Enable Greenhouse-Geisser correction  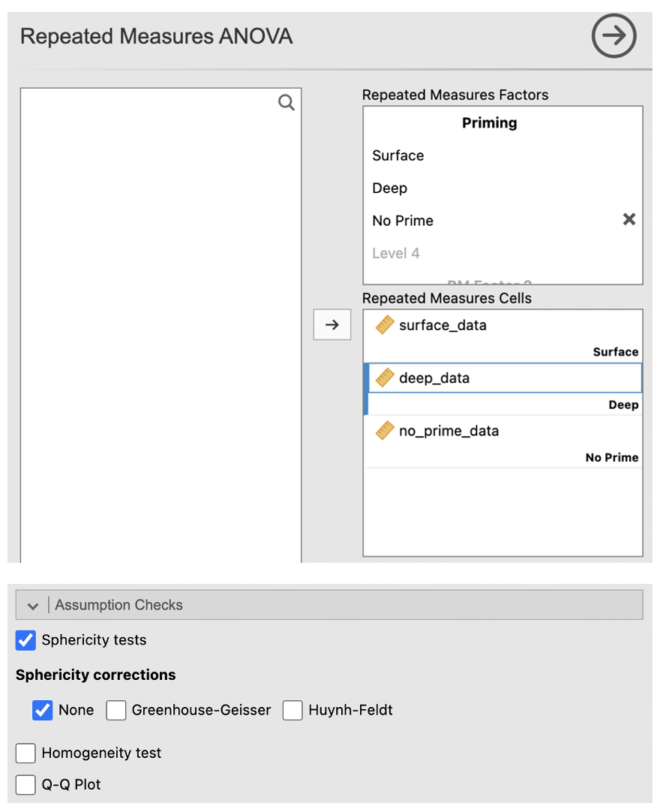[x=116, y=710]
